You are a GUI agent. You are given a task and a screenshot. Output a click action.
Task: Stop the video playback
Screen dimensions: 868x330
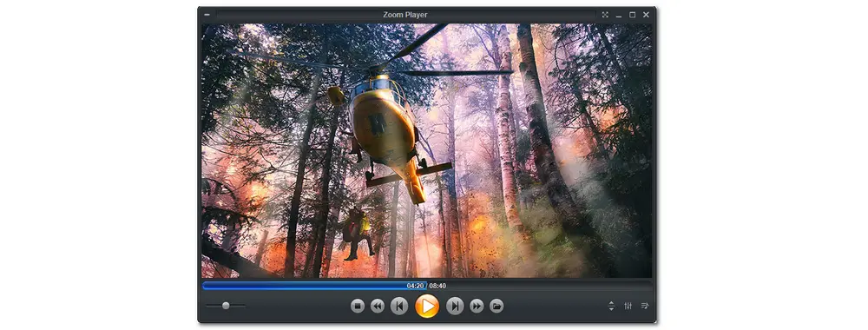click(x=358, y=306)
